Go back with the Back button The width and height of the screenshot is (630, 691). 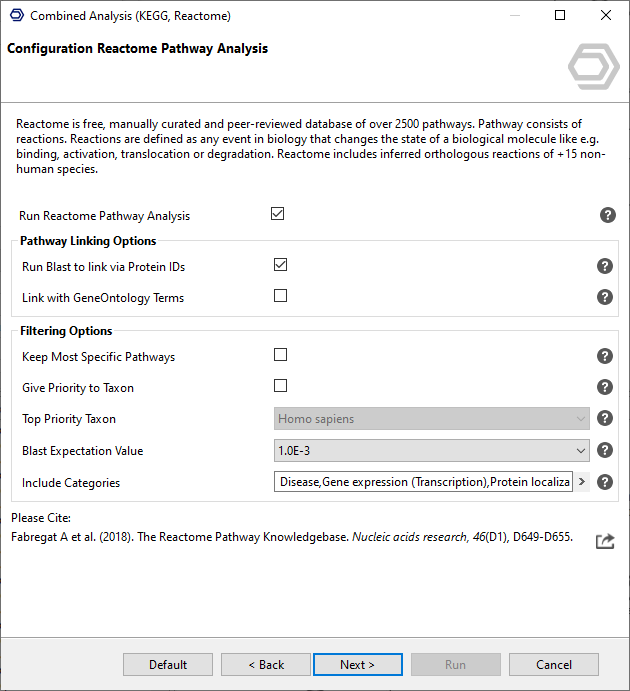pyautogui.click(x=265, y=665)
